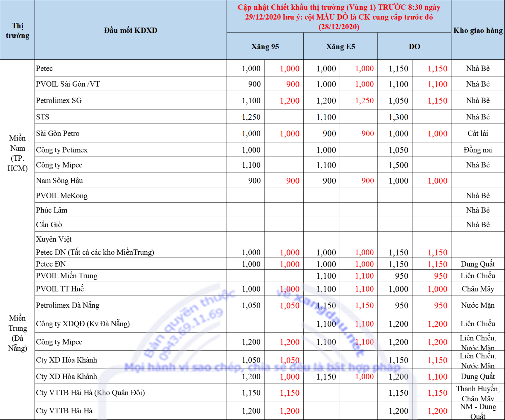
Task: Click the 'Kho giao hàng' header
Action: point(478,30)
